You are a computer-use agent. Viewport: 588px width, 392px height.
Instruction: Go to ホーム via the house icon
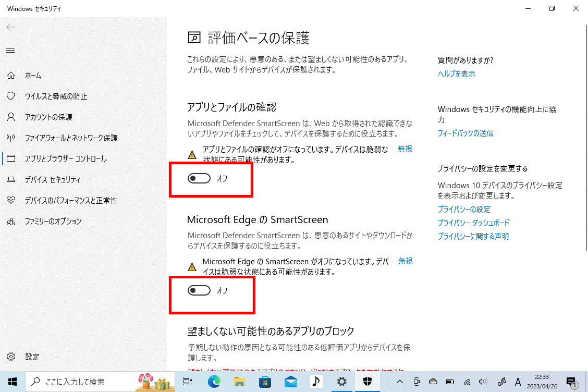(11, 76)
